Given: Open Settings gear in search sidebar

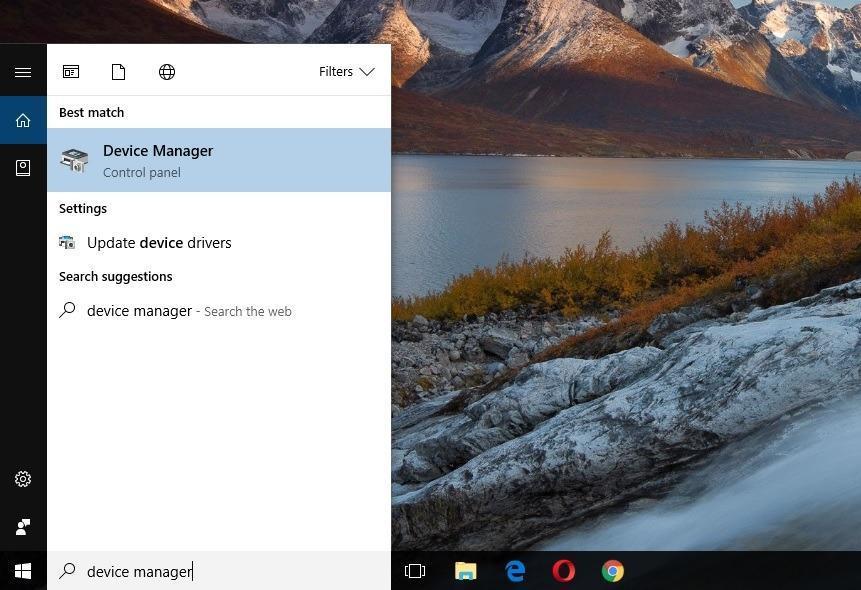Looking at the screenshot, I should coord(23,479).
